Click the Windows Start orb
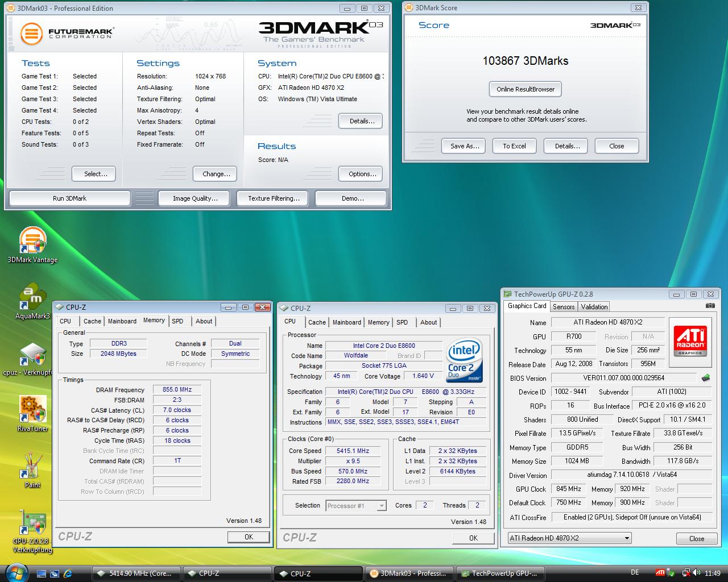 (16, 572)
